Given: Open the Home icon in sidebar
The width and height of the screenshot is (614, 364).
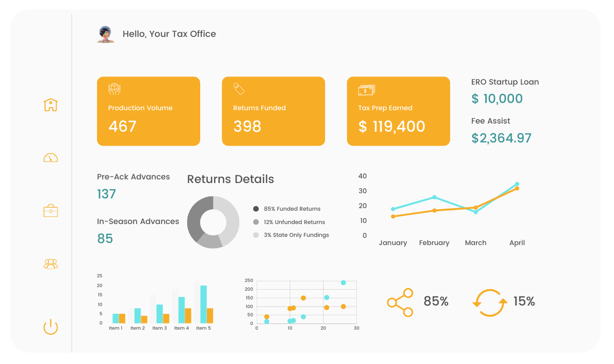Looking at the screenshot, I should point(50,105).
